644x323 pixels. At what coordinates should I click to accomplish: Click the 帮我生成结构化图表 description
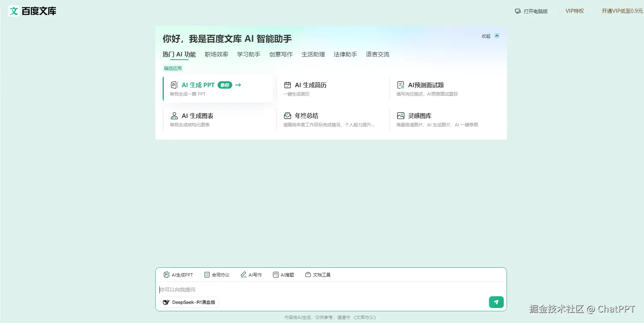coord(190,125)
